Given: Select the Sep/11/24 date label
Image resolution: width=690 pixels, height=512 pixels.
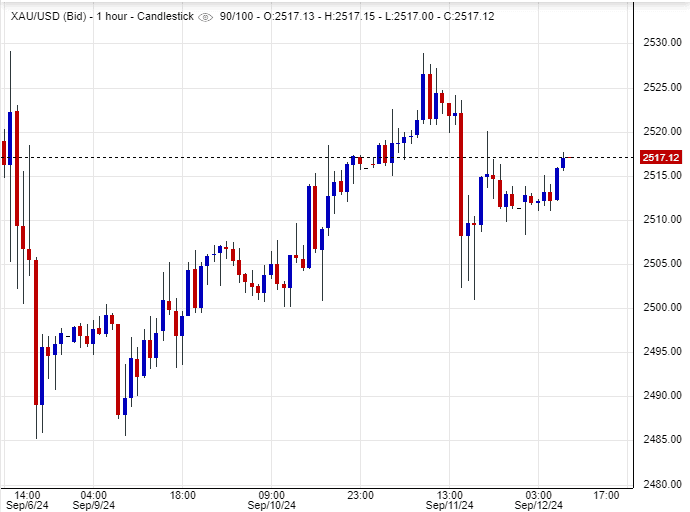Looking at the screenshot, I should pos(450,505).
